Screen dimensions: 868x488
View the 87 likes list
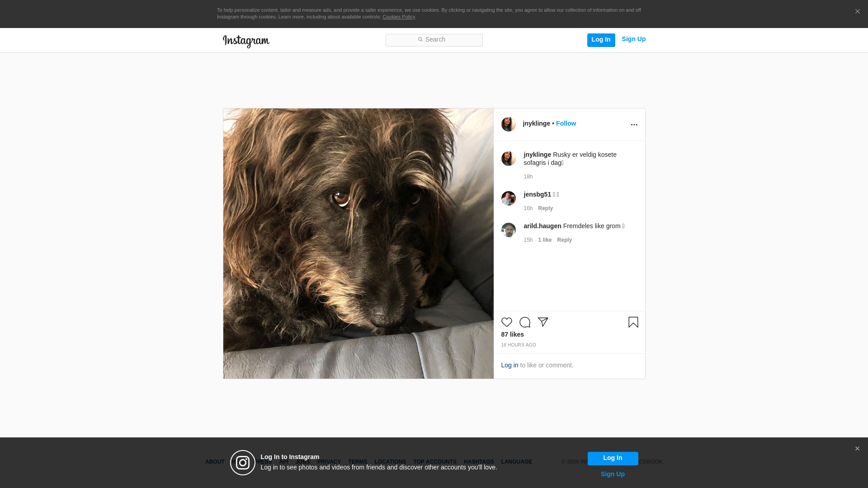click(x=512, y=334)
